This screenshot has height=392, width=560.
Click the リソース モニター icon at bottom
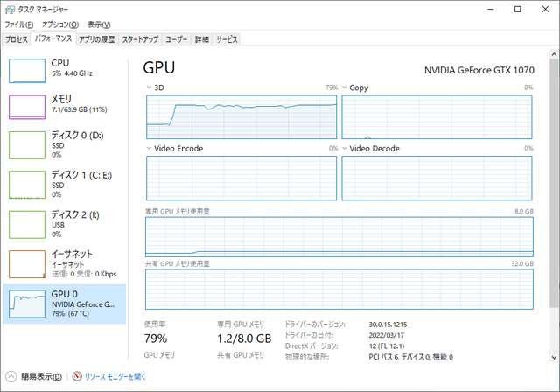[78, 376]
